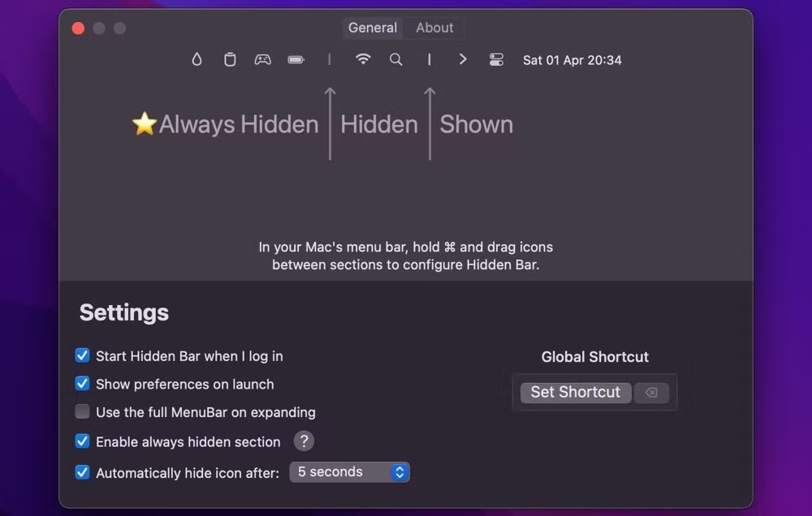Click the magnifying glass search icon
This screenshot has height=516, width=812.
396,59
